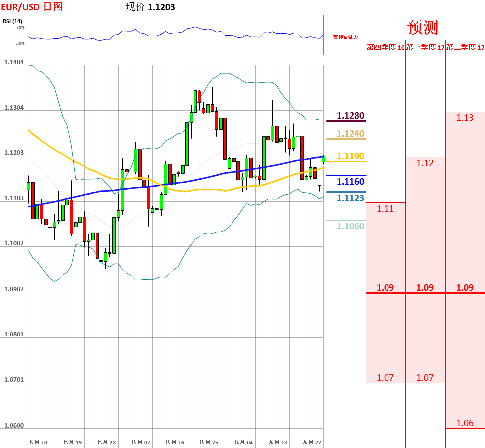Click the 九月 22 date axis label

pyautogui.click(x=312, y=442)
